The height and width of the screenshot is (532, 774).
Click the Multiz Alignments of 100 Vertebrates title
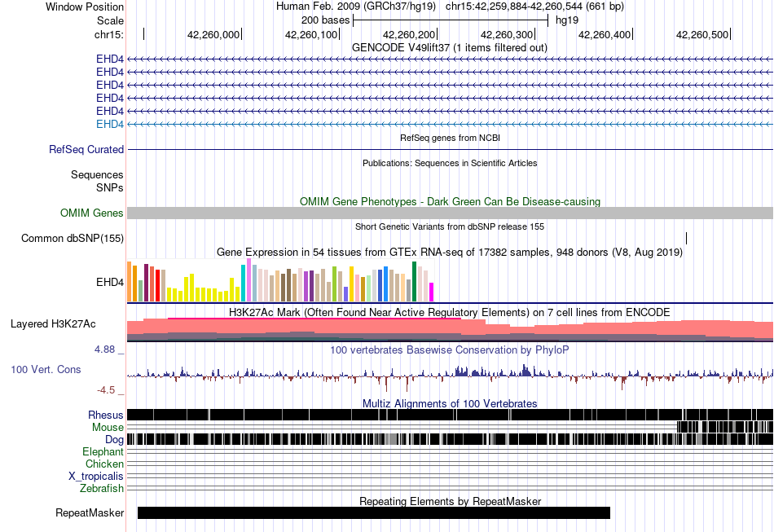(x=450, y=404)
